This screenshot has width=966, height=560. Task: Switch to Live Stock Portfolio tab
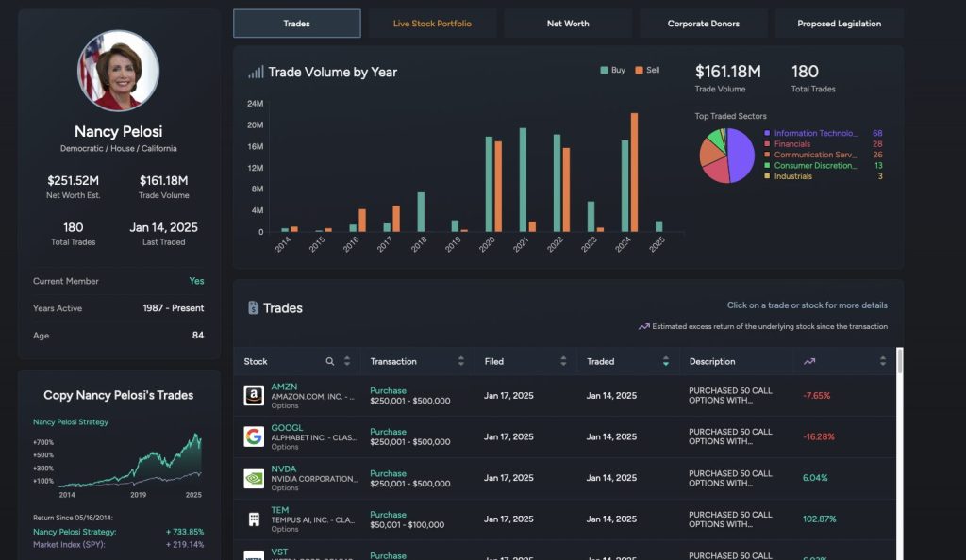coord(432,24)
